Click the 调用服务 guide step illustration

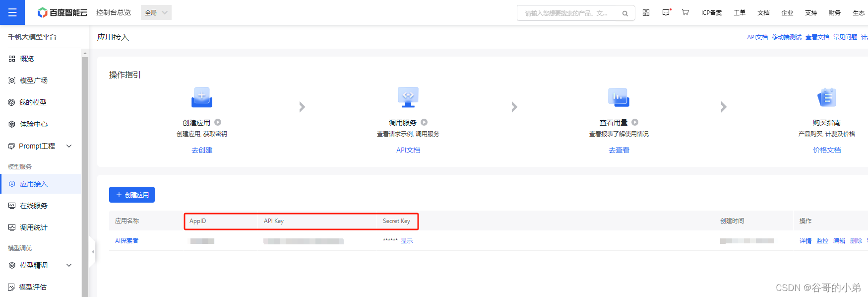coord(408,97)
